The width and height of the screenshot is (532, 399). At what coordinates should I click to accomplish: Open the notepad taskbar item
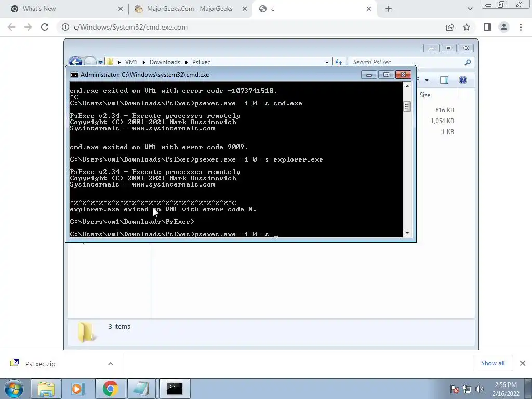click(x=141, y=389)
